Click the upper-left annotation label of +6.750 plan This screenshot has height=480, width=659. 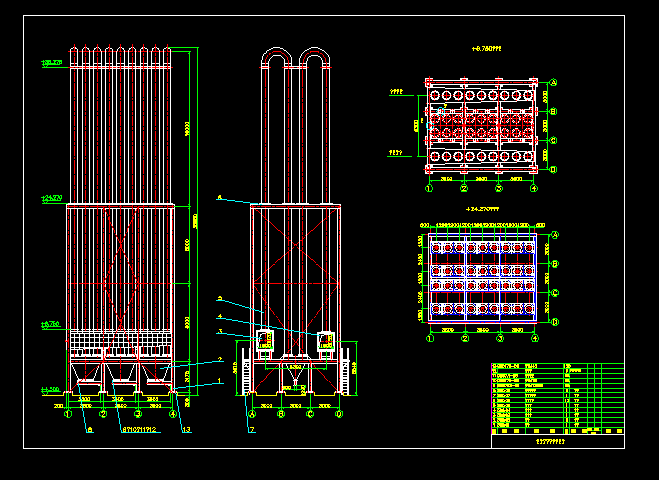[x=396, y=91]
